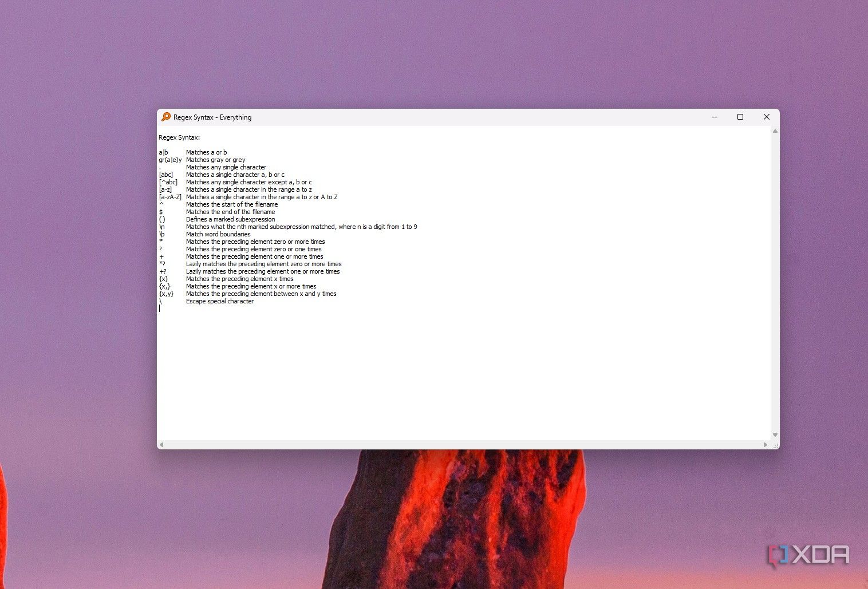Click 'Matches the preceding element x or more times'
868x589 pixels.
point(251,286)
